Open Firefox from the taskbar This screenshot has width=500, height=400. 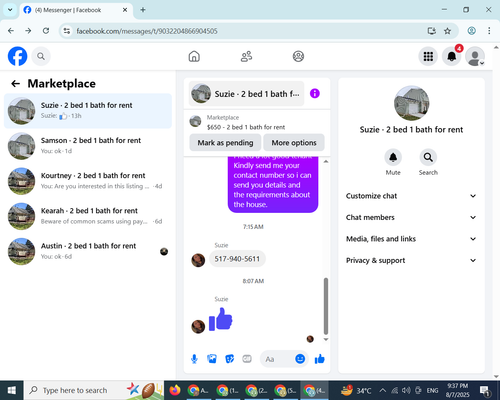click(175, 390)
